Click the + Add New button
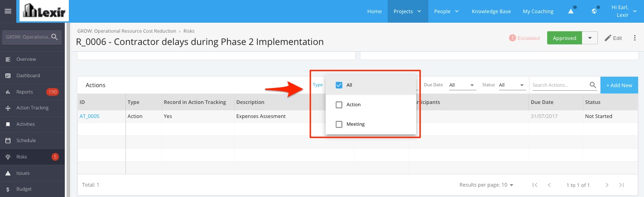The image size is (644, 197). 619,85
